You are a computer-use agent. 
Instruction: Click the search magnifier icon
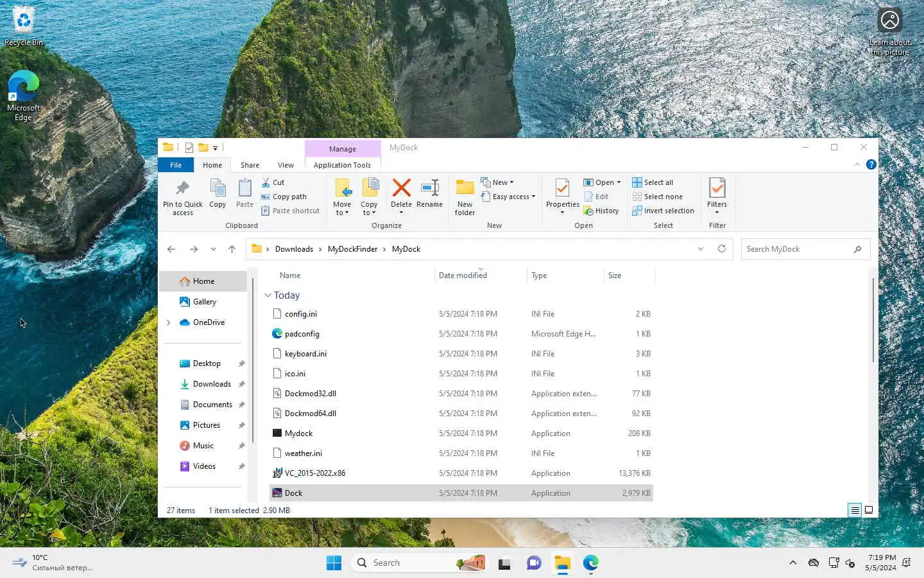[857, 249]
